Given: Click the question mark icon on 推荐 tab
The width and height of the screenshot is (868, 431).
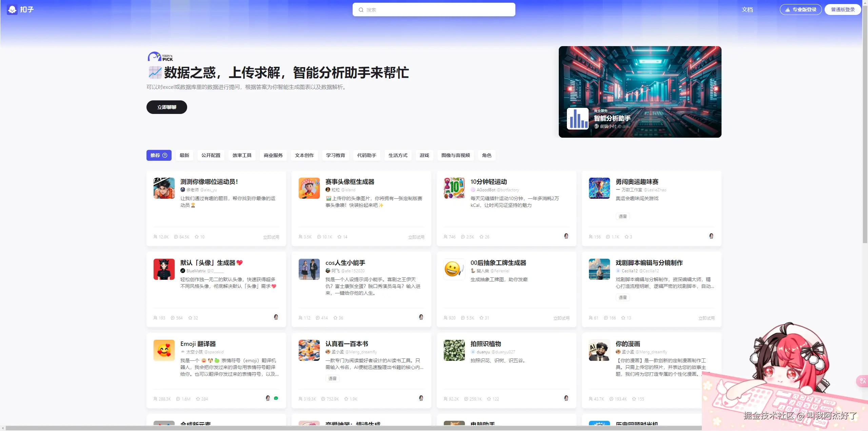Looking at the screenshot, I should [165, 155].
